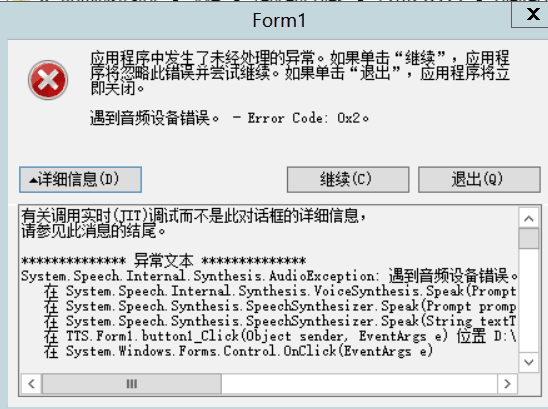Image resolution: width=548 pixels, height=409 pixels.
Task: Click the Speak(Prompt promp stack line
Action: pyautogui.click(x=280, y=306)
